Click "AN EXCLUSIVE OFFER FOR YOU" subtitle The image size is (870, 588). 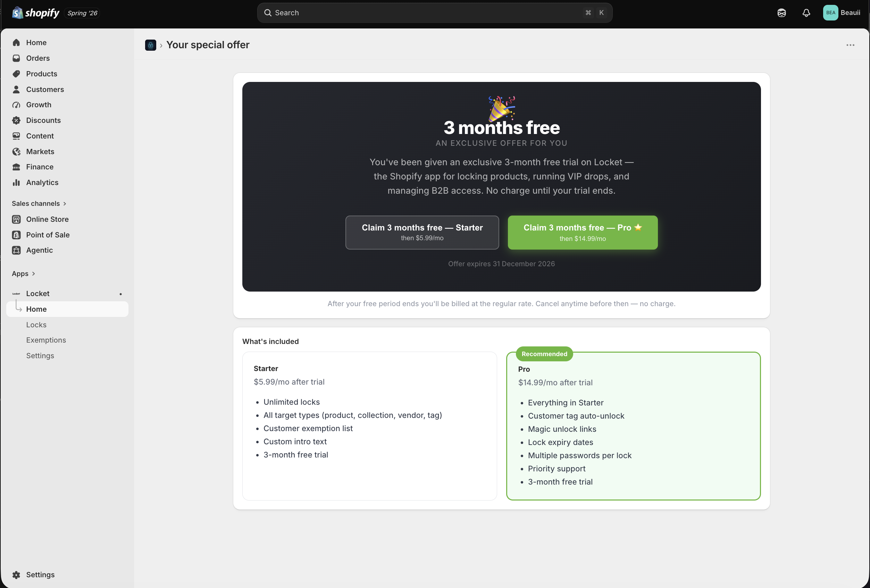pyautogui.click(x=501, y=143)
